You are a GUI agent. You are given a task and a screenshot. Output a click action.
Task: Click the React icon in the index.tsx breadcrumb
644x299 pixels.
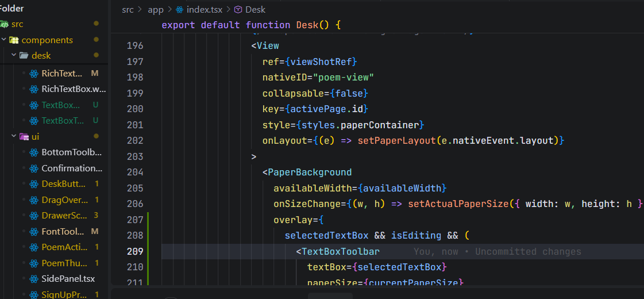[179, 9]
